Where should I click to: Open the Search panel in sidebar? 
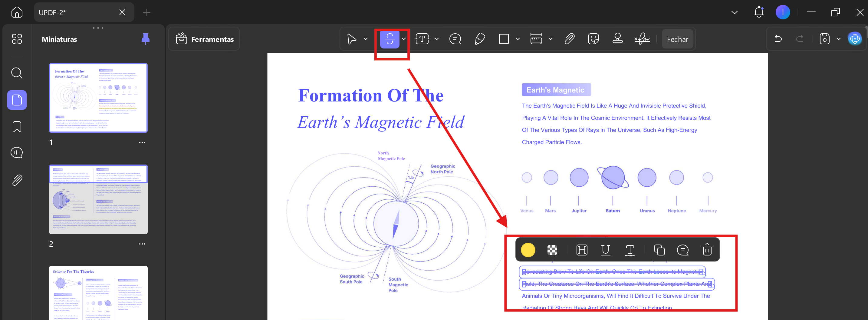(x=17, y=73)
